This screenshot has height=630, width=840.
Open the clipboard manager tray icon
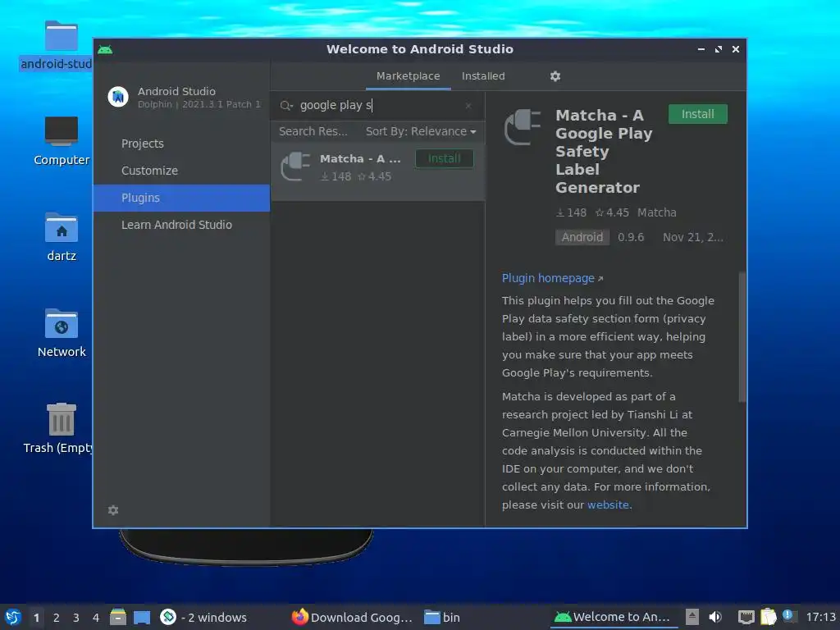(768, 617)
